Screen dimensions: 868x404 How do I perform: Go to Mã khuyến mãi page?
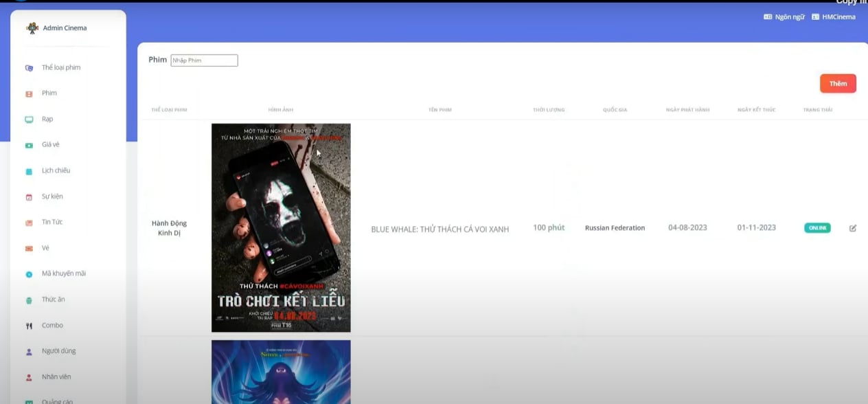pyautogui.click(x=64, y=273)
